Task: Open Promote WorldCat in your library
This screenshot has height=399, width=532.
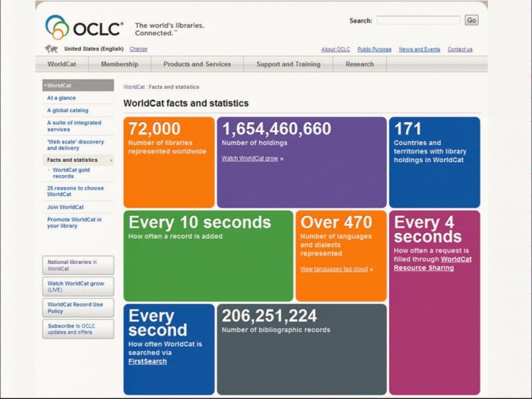Action: 74,223
